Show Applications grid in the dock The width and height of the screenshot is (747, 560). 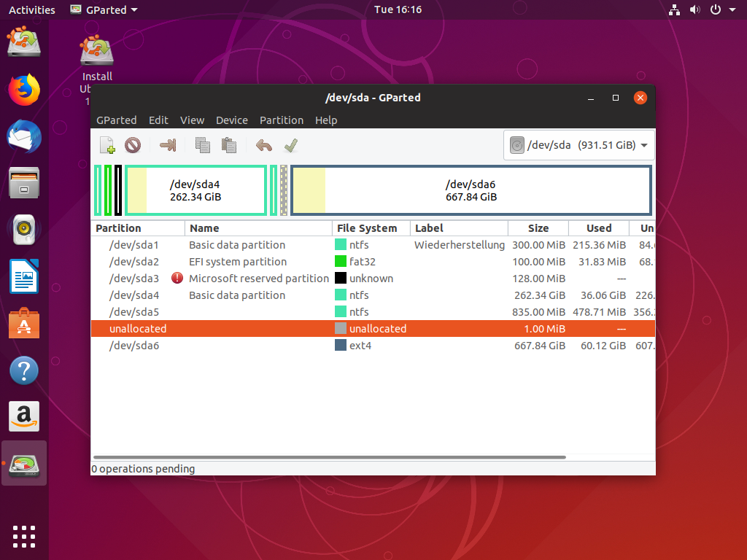pos(24,537)
